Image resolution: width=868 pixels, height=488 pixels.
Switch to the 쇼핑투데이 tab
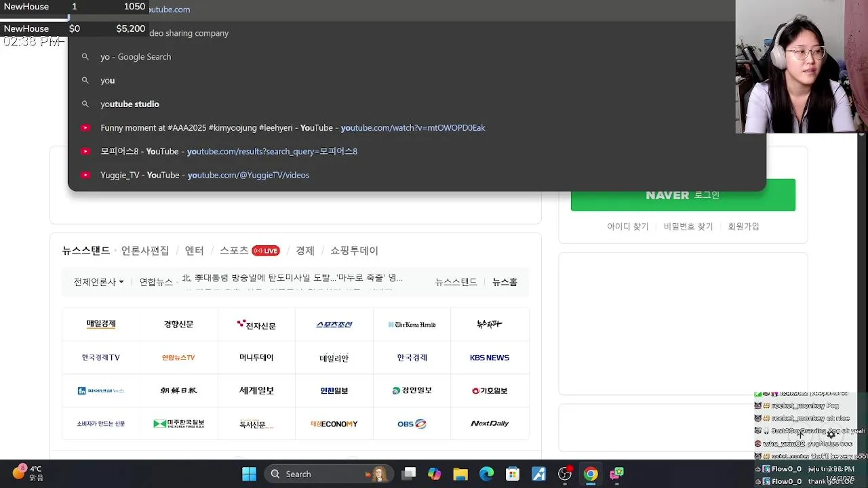tap(354, 251)
